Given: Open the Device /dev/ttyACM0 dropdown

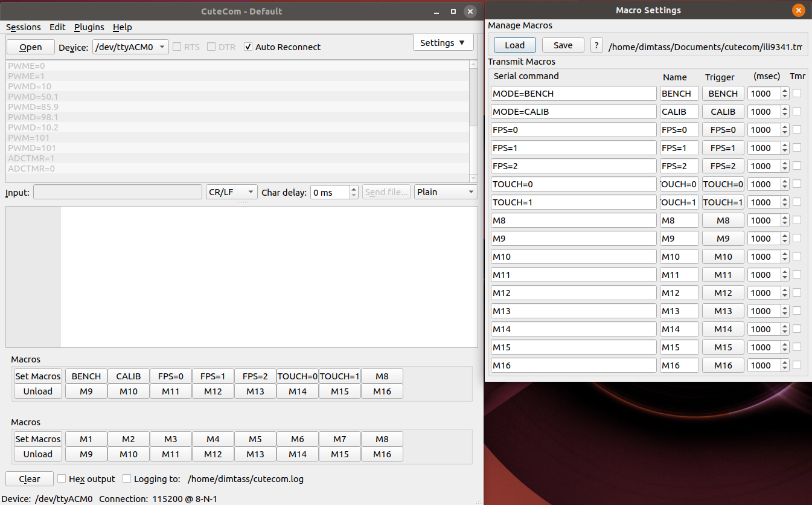Looking at the screenshot, I should 130,47.
